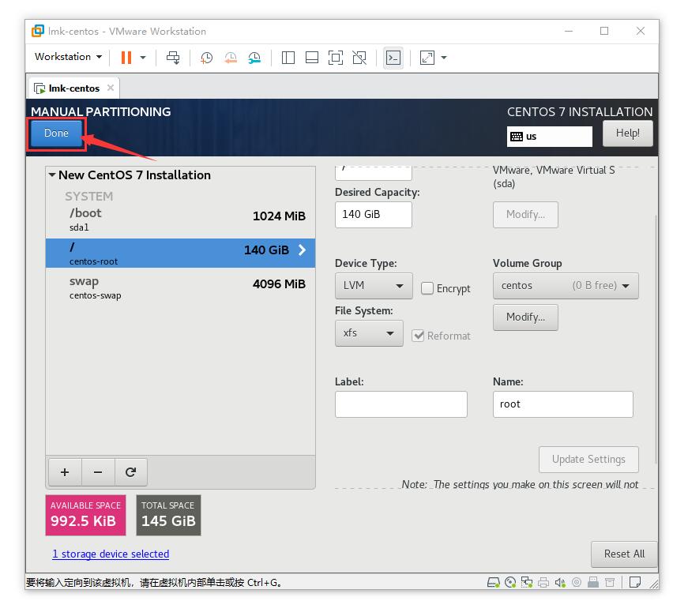Screen dimensions: 688x616
Task: Click the CD/DVD drive status icon
Action: point(510,582)
